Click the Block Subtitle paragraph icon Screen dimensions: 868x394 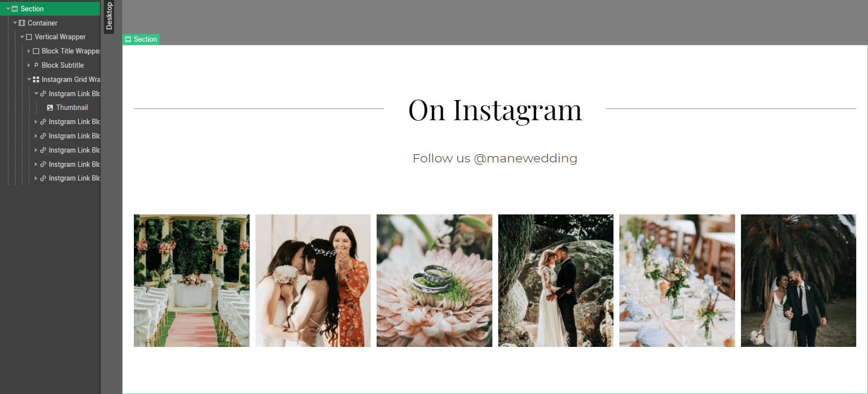click(x=36, y=65)
